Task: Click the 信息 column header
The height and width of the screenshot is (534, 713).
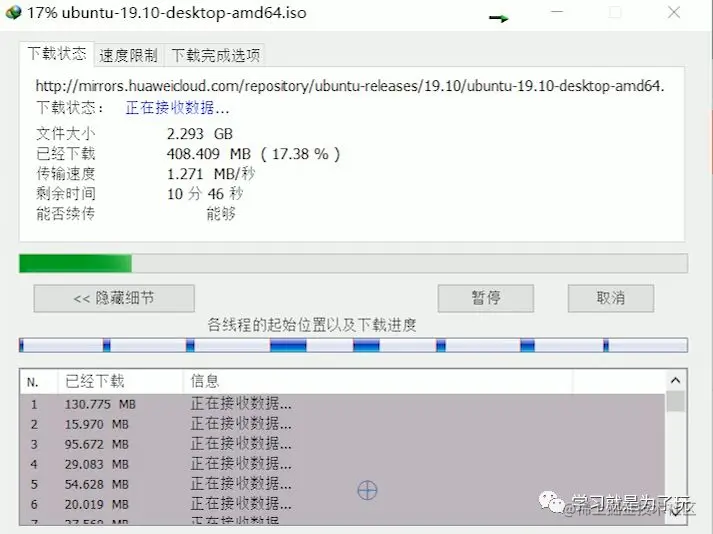Action: 378,381
